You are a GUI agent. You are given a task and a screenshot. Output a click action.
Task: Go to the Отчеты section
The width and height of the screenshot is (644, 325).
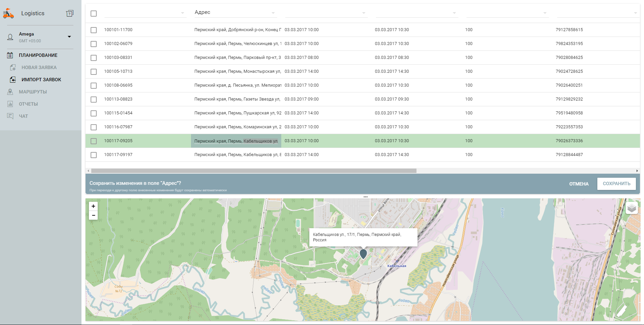click(28, 104)
